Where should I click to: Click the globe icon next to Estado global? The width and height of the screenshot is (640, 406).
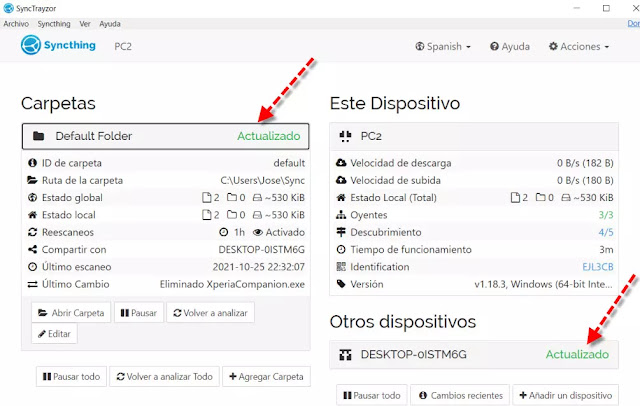[32, 197]
